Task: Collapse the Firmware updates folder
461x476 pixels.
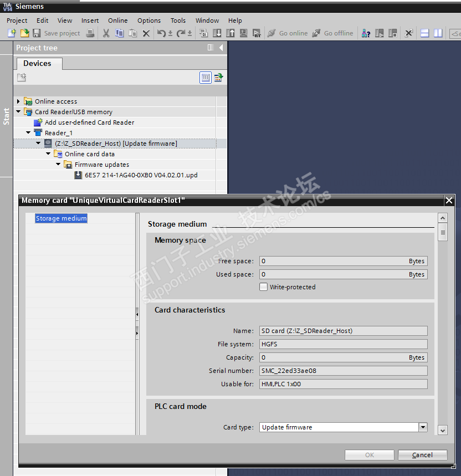Action: point(58,164)
